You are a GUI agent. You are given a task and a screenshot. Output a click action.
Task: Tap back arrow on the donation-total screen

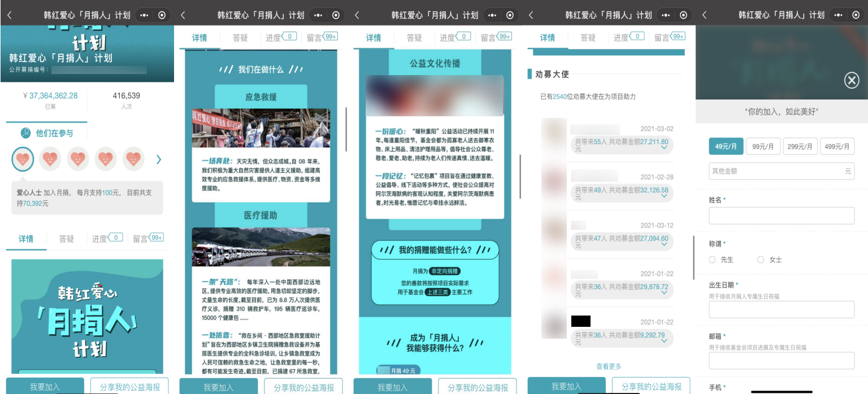[9, 15]
